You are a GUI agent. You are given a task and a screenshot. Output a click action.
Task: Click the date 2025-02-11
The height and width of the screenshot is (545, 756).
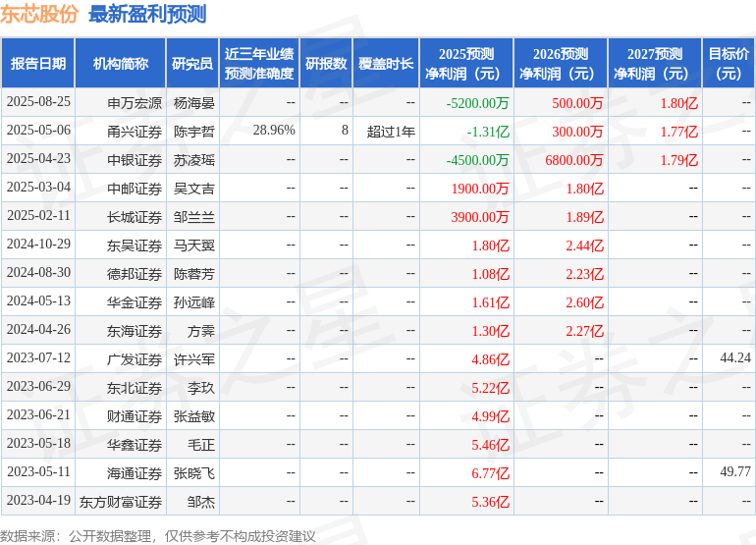click(x=38, y=216)
